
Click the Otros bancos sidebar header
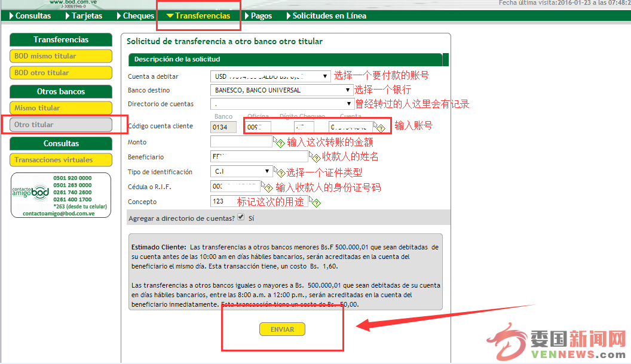pos(61,91)
